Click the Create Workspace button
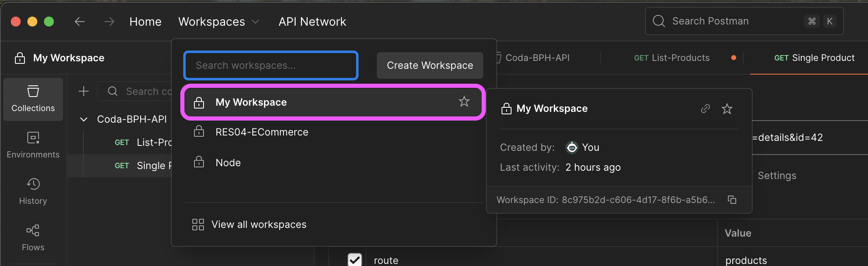The image size is (868, 266). (430, 65)
